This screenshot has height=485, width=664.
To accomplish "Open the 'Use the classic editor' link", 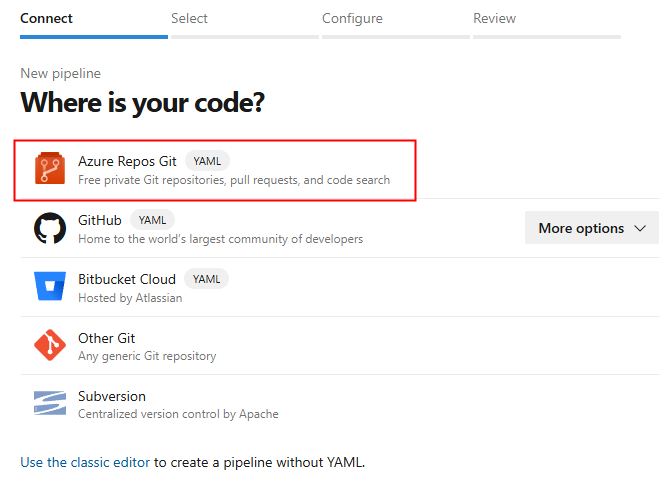I will pyautogui.click(x=85, y=462).
